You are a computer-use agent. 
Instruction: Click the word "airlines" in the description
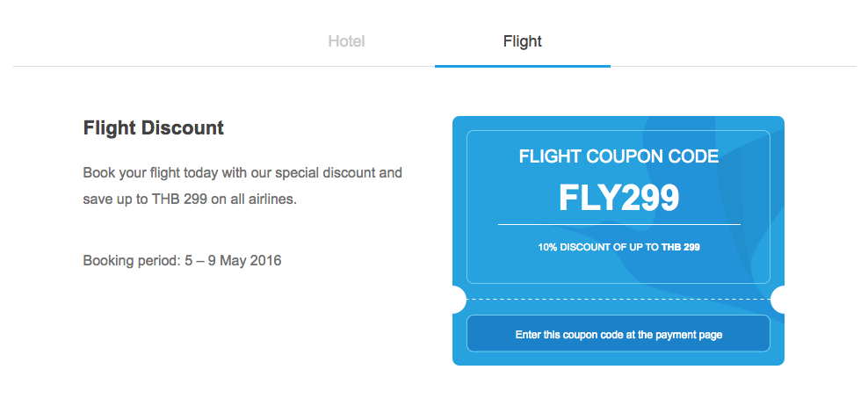[272, 199]
